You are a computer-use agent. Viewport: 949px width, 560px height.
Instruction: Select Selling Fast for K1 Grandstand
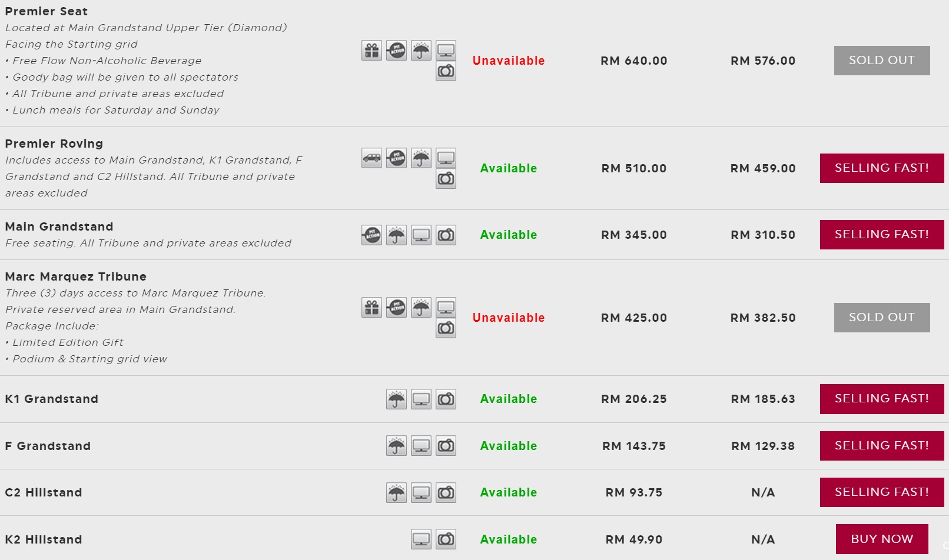(x=881, y=399)
